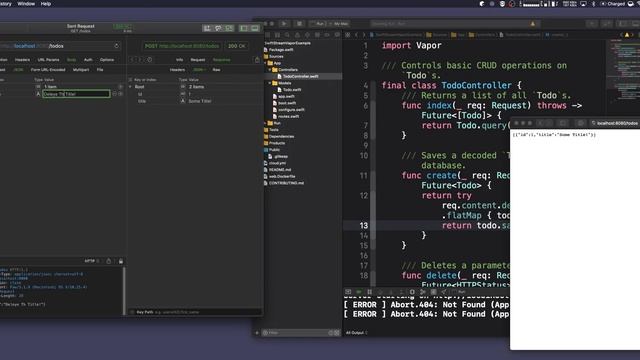Open the Auth tab in request pane
Image resolution: width=640 pixels, height=360 pixels.
point(88,60)
